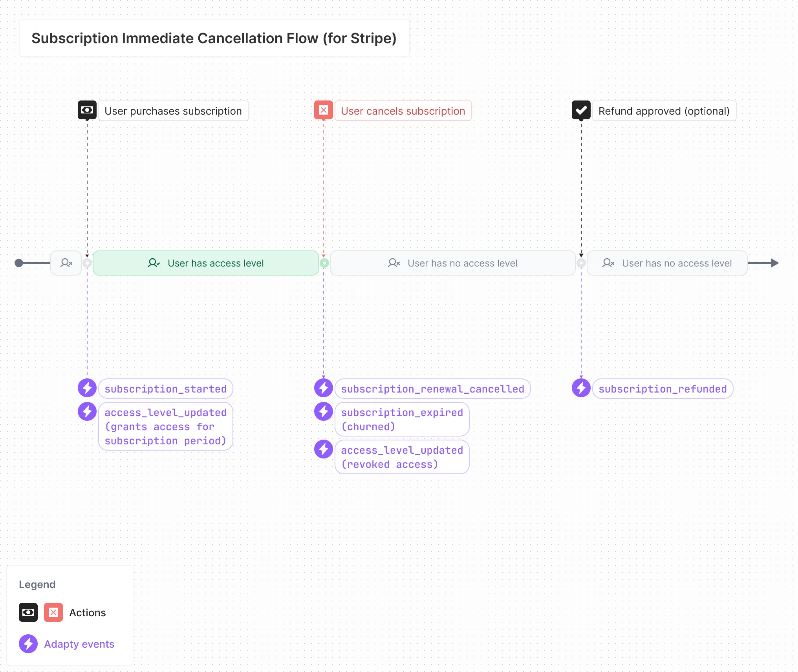Viewport: 798px width, 672px height.
Task: Click lightning icon next to subscription_refunded
Action: click(x=581, y=388)
